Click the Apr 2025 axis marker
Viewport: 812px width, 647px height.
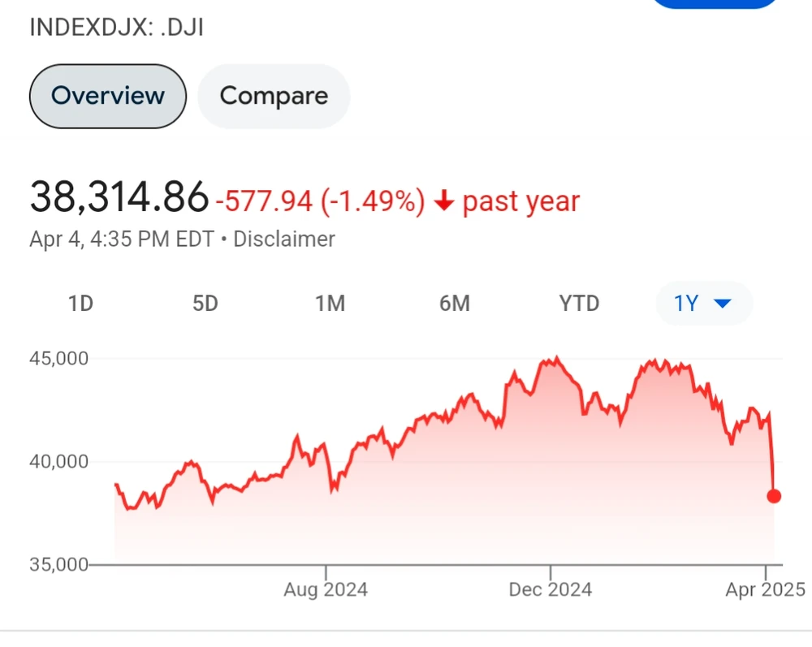click(765, 589)
